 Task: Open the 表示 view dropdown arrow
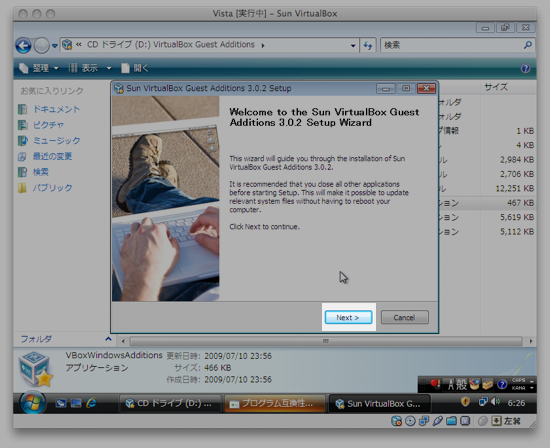click(x=109, y=68)
